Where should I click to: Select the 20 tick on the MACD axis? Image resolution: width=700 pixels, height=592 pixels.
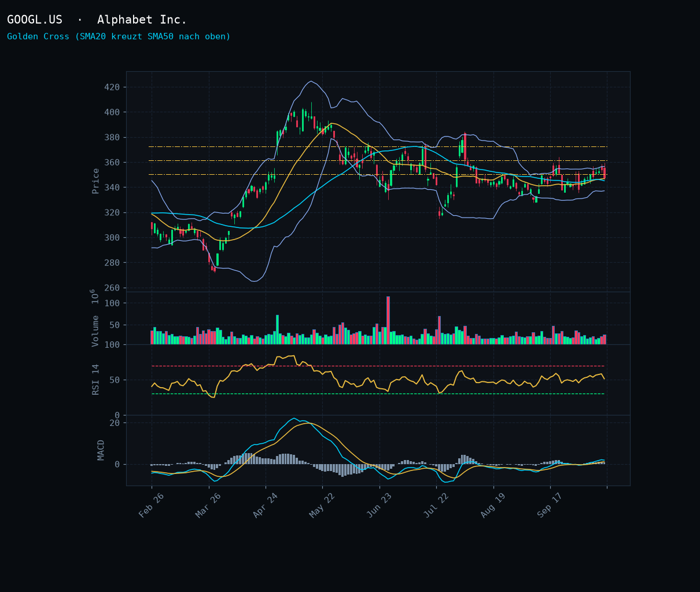click(x=115, y=423)
